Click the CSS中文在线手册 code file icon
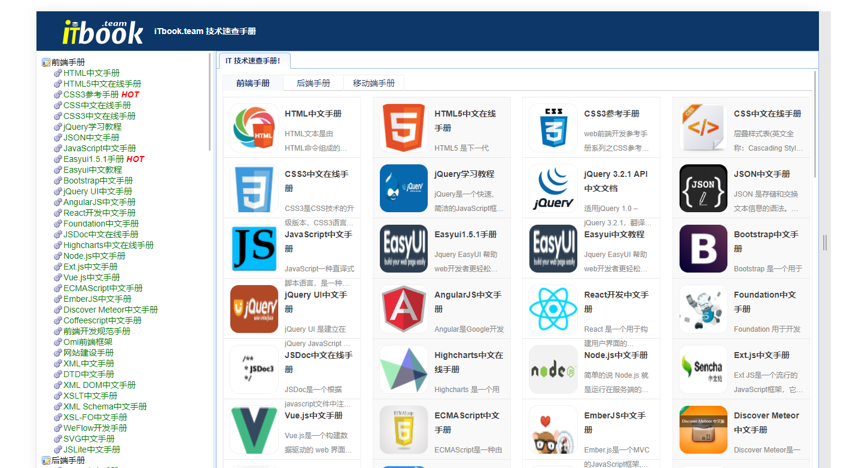Viewport: 868px width, 468px height. point(703,129)
